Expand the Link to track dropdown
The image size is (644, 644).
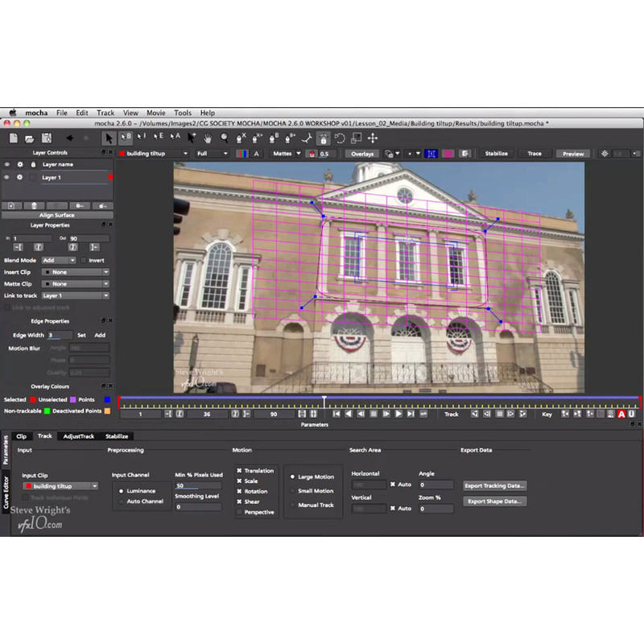(x=76, y=295)
